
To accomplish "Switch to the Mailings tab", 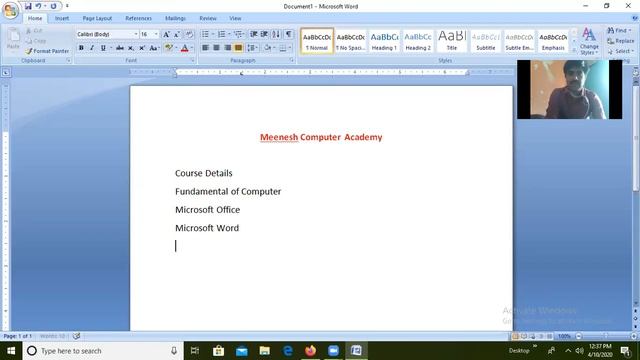I will point(175,18).
